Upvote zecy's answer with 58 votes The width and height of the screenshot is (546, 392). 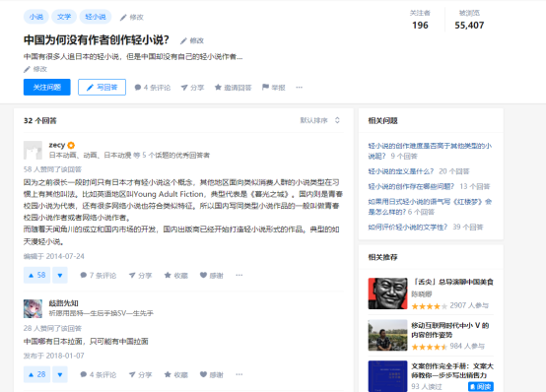click(x=36, y=275)
